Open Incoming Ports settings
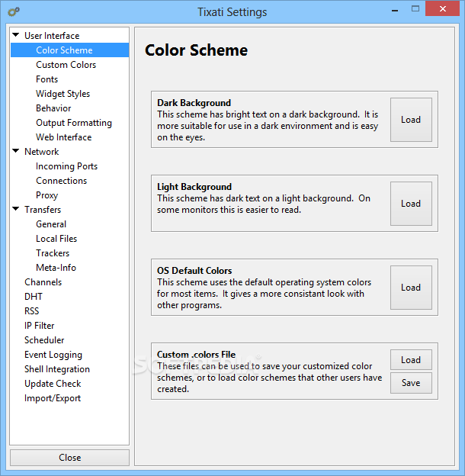Image resolution: width=465 pixels, height=476 pixels. [67, 166]
